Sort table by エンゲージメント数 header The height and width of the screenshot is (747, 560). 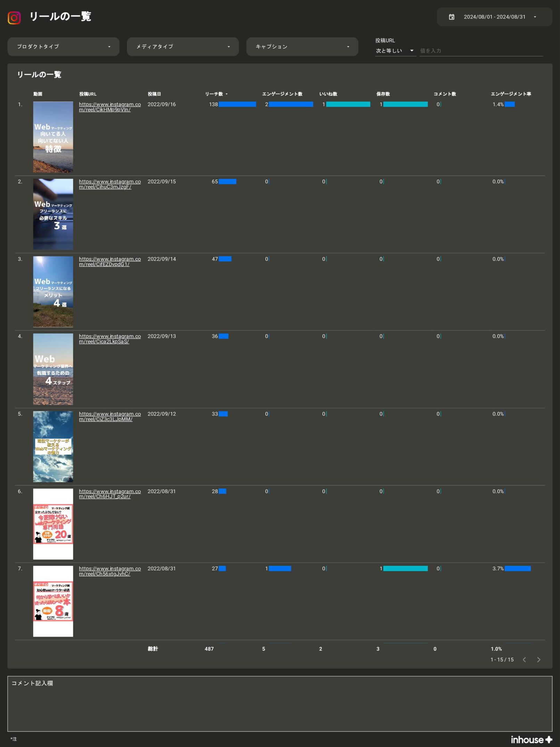pos(282,94)
